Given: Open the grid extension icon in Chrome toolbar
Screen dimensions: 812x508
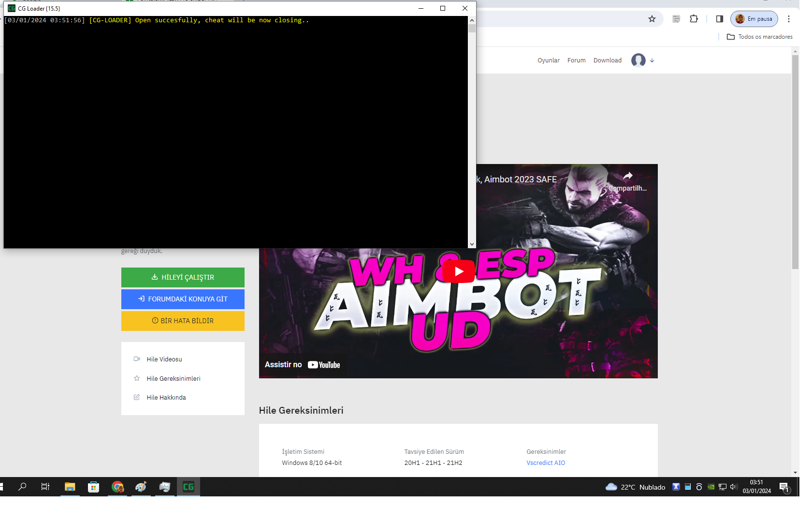Looking at the screenshot, I should [x=676, y=19].
